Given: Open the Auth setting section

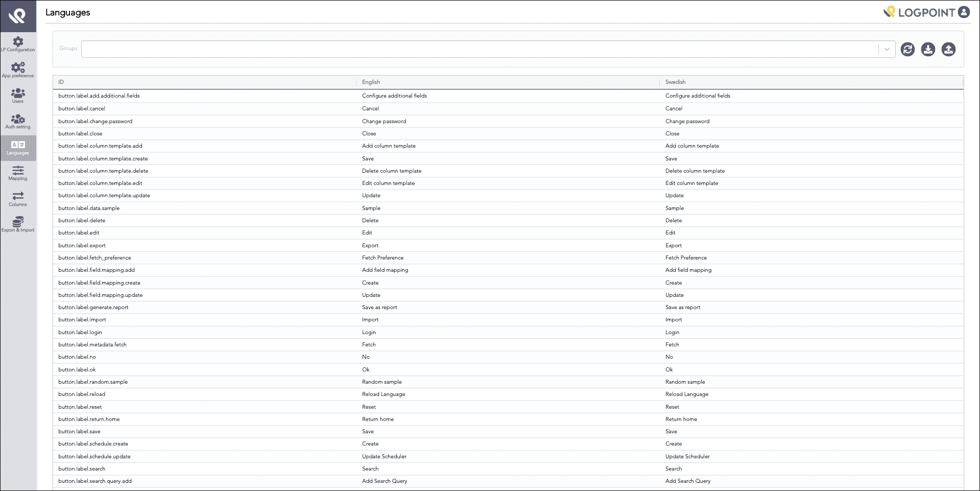Looking at the screenshot, I should pos(18,122).
